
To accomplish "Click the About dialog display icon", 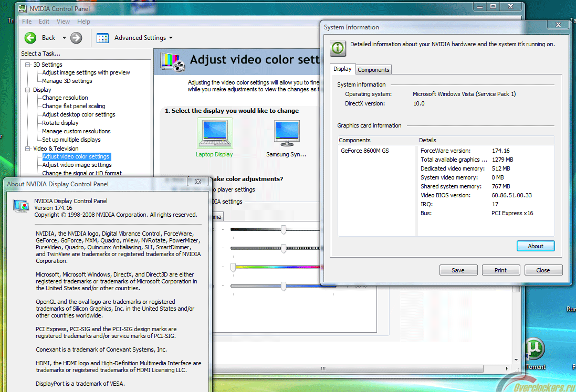I will coord(21,206).
